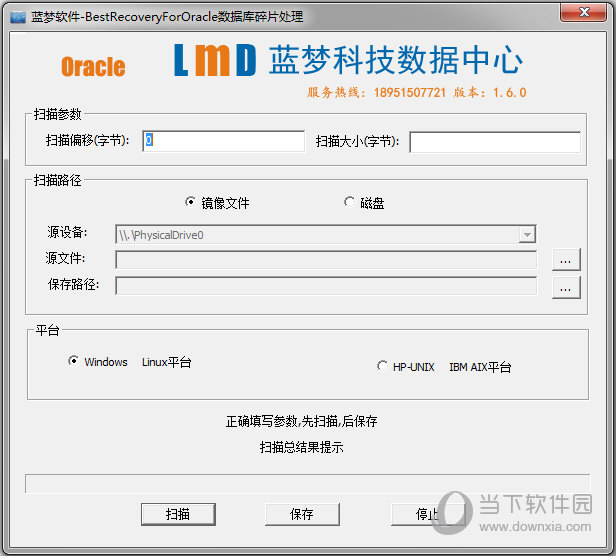This screenshot has height=556, width=616.
Task: Click the Oracle logo text
Action: click(x=94, y=66)
